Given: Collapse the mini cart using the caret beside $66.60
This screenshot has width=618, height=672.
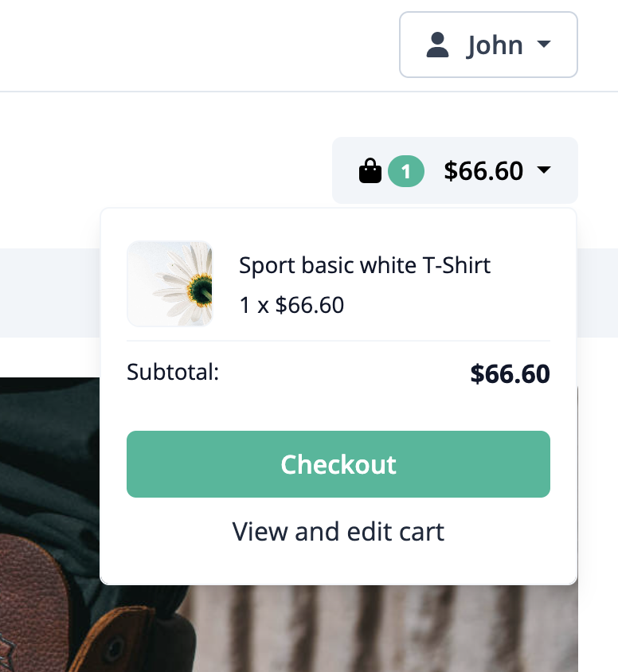Looking at the screenshot, I should coord(543,170).
